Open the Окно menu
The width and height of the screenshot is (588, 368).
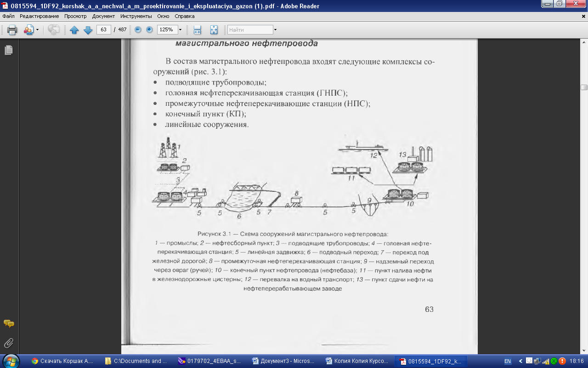point(164,16)
